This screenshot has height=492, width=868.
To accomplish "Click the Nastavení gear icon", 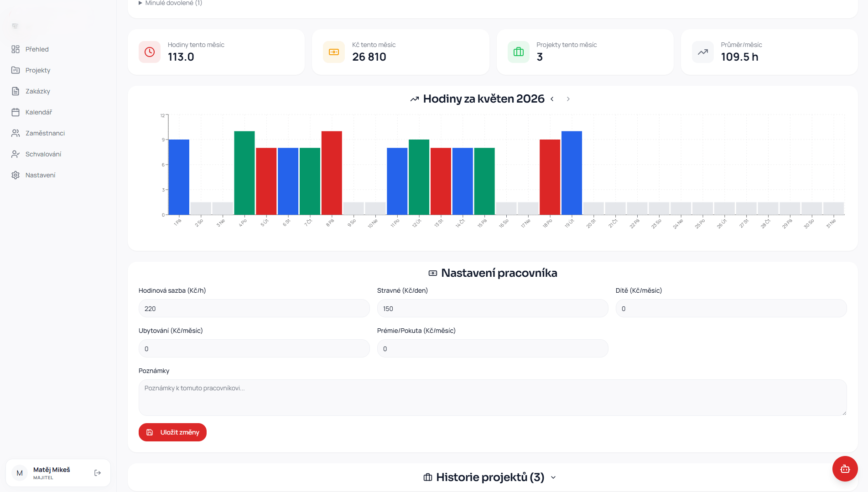I will pos(16,175).
